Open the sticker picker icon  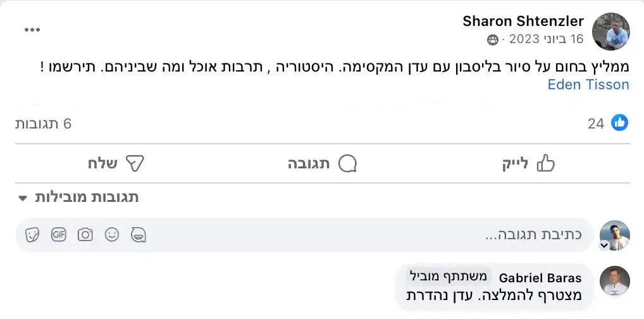pos(32,235)
